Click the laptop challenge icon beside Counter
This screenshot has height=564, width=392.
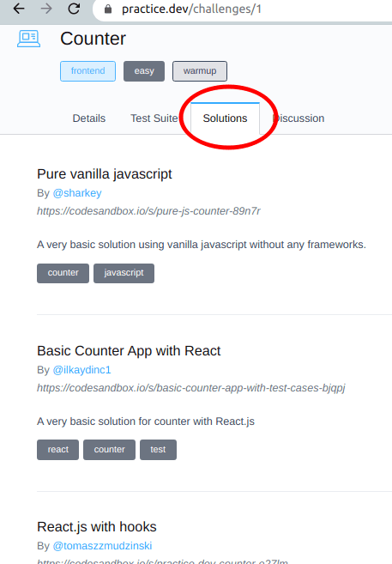click(x=29, y=39)
